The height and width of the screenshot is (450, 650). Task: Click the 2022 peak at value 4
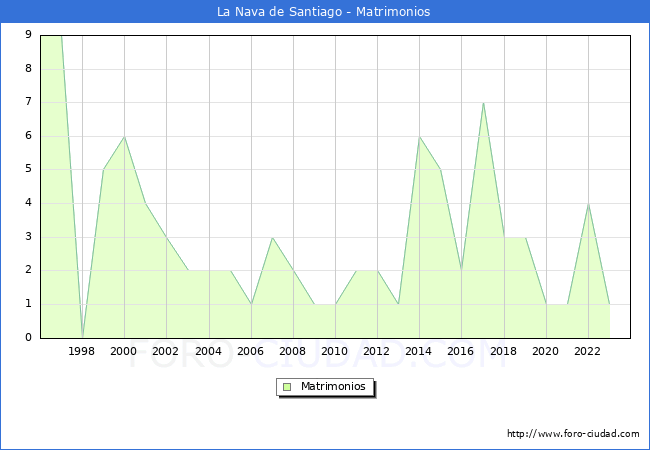pyautogui.click(x=588, y=204)
